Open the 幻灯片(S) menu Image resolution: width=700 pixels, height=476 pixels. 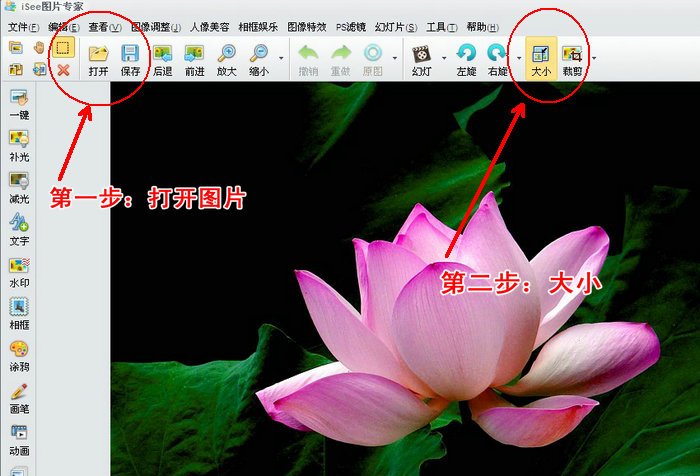tap(396, 27)
